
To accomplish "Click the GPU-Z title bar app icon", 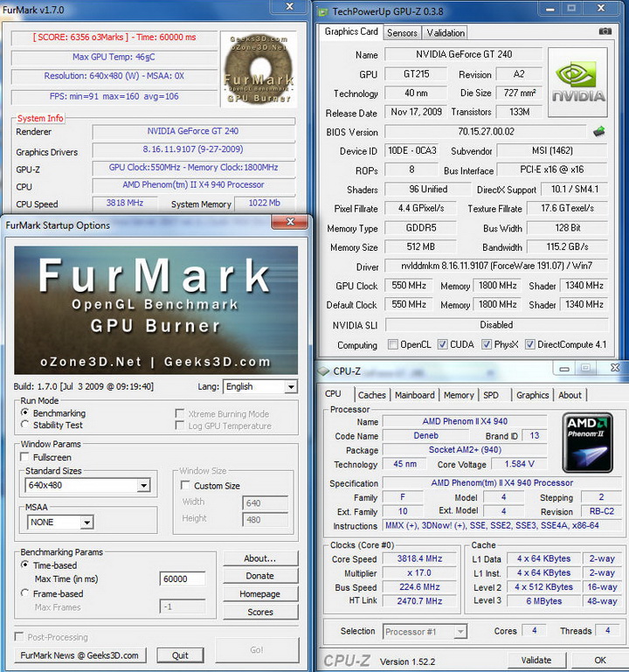I will (x=322, y=11).
